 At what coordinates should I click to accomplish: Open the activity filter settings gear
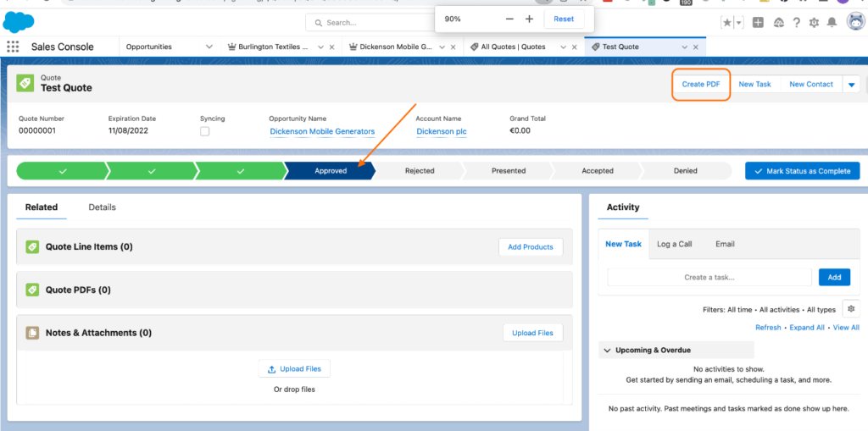(x=851, y=309)
